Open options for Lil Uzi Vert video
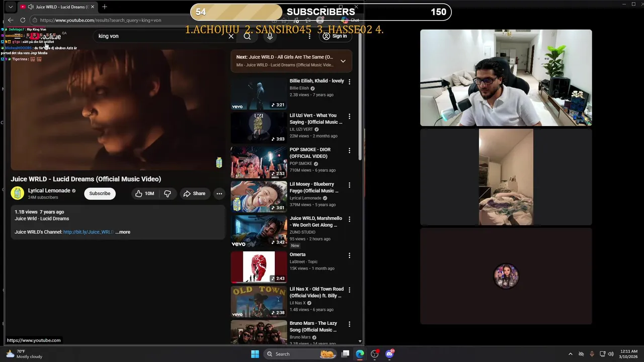The height and width of the screenshot is (362, 644). coord(349,116)
